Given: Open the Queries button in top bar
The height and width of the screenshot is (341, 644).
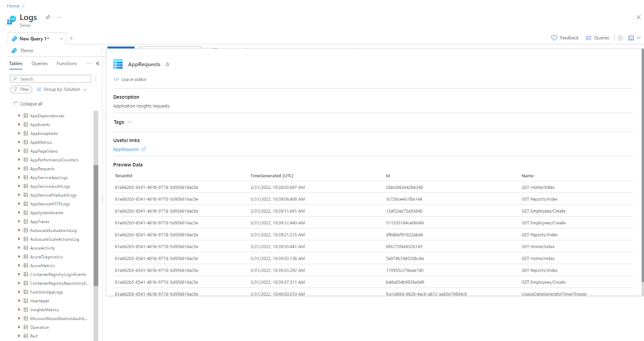Looking at the screenshot, I should pos(598,38).
